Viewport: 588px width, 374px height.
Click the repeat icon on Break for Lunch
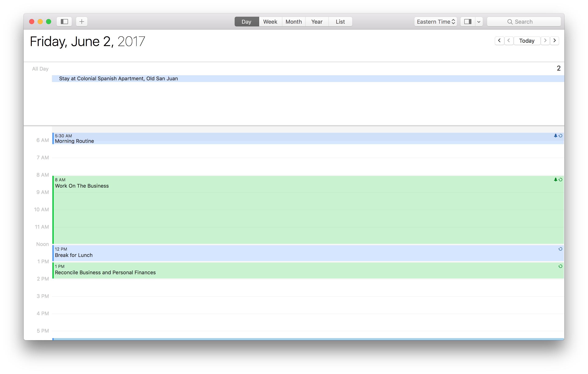pyautogui.click(x=560, y=249)
